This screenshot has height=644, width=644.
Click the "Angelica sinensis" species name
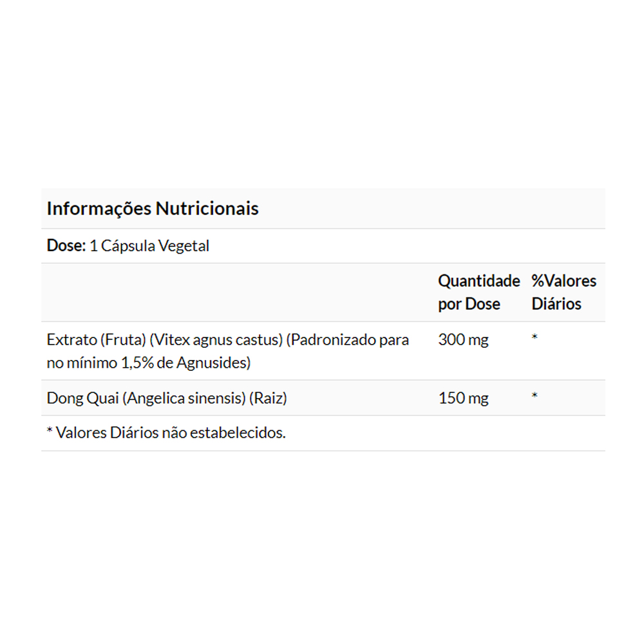(x=185, y=398)
